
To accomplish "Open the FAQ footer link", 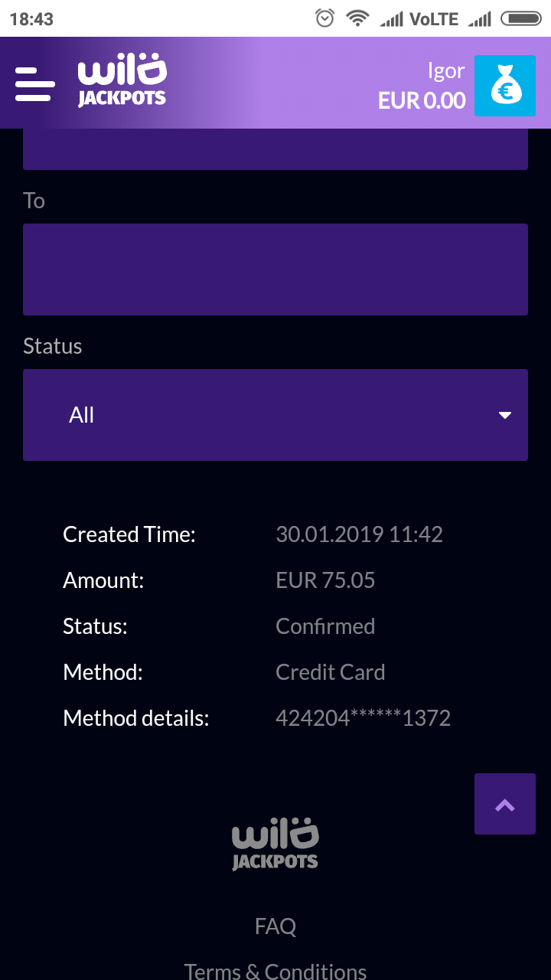I will tap(275, 926).
